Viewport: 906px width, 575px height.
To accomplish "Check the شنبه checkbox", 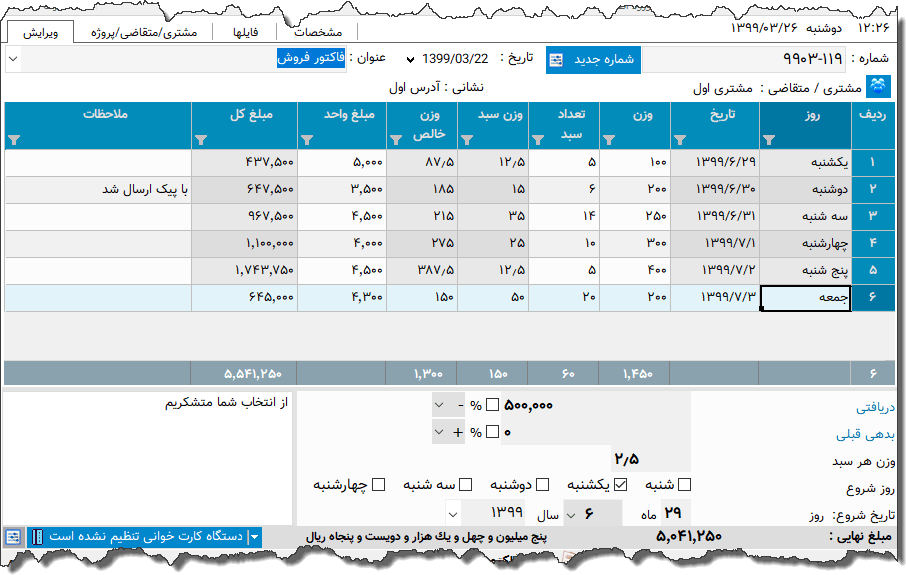I will pos(685,485).
